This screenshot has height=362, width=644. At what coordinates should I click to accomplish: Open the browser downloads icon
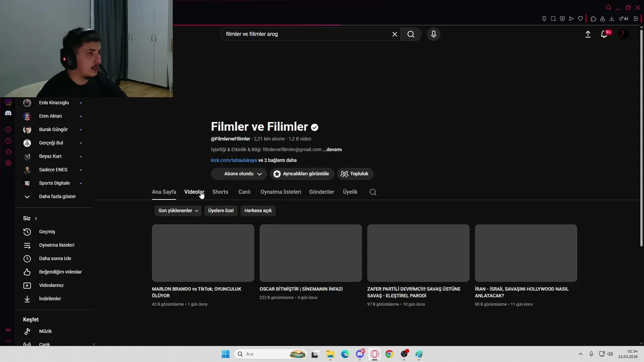pyautogui.click(x=611, y=19)
